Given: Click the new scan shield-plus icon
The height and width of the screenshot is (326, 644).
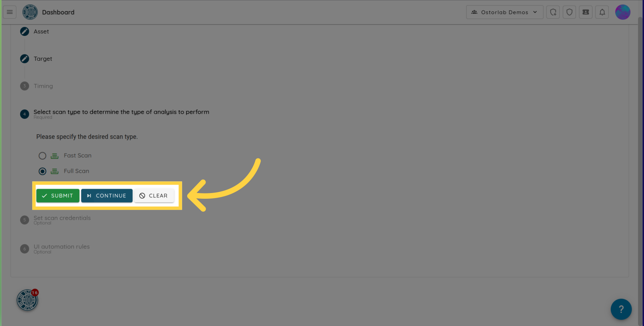Looking at the screenshot, I should 553,12.
